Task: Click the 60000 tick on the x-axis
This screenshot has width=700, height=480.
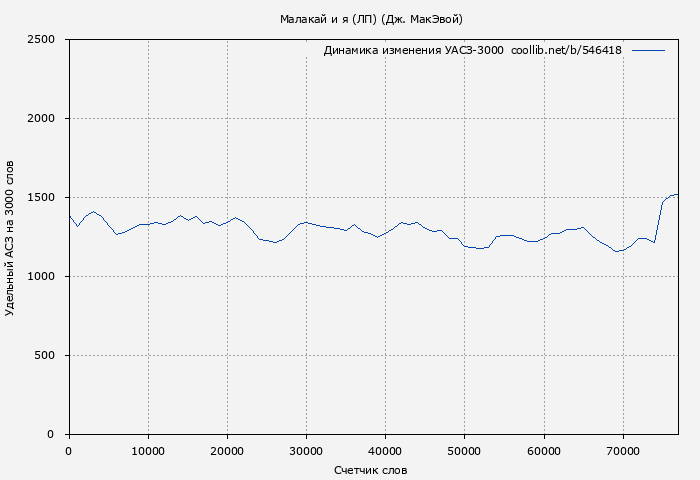Action: click(543, 451)
